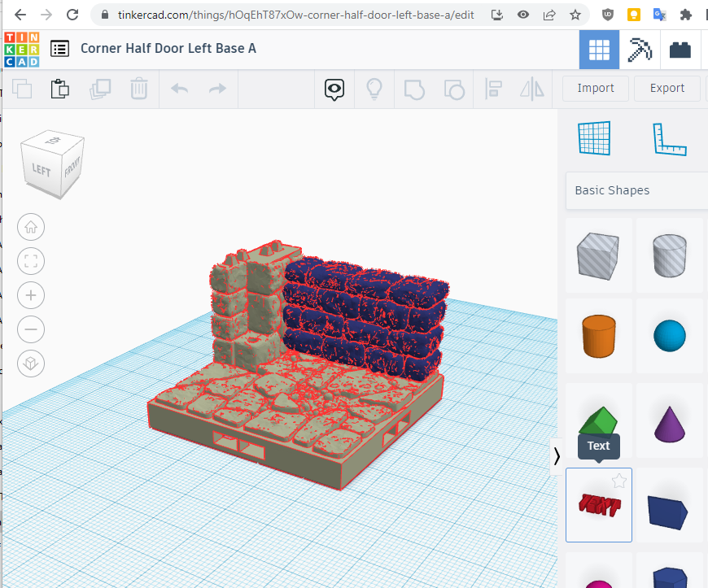Toggle orthographic perspective view cube icon
This screenshot has width=708, height=588.
pyautogui.click(x=31, y=364)
